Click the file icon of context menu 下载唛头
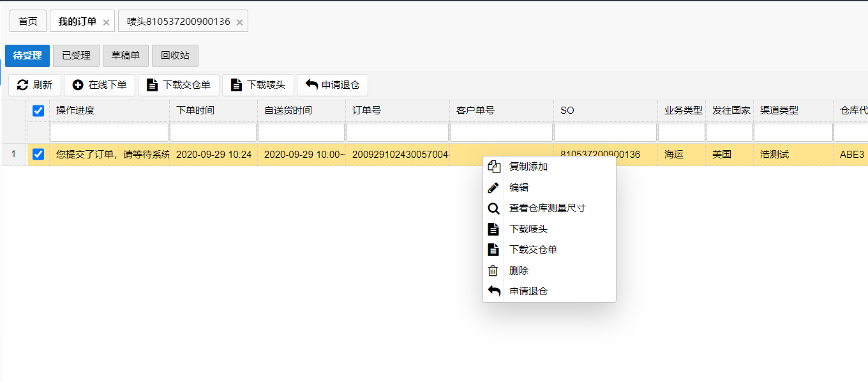This screenshot has height=382, width=868. click(x=493, y=229)
